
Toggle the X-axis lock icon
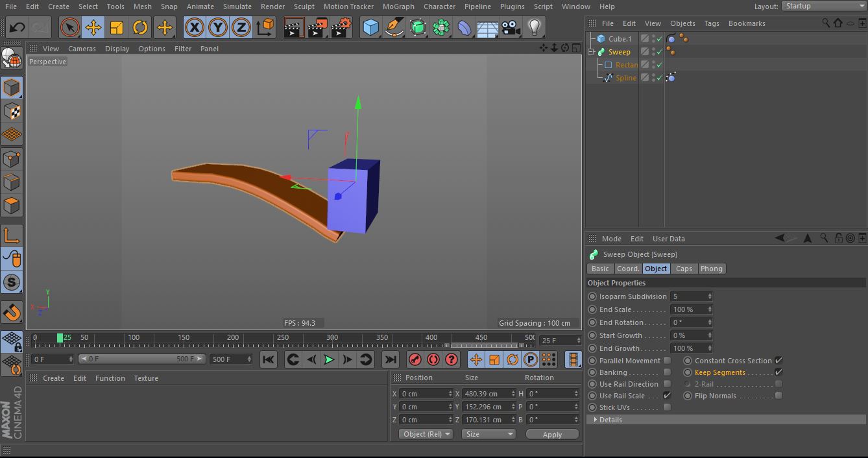click(x=194, y=27)
